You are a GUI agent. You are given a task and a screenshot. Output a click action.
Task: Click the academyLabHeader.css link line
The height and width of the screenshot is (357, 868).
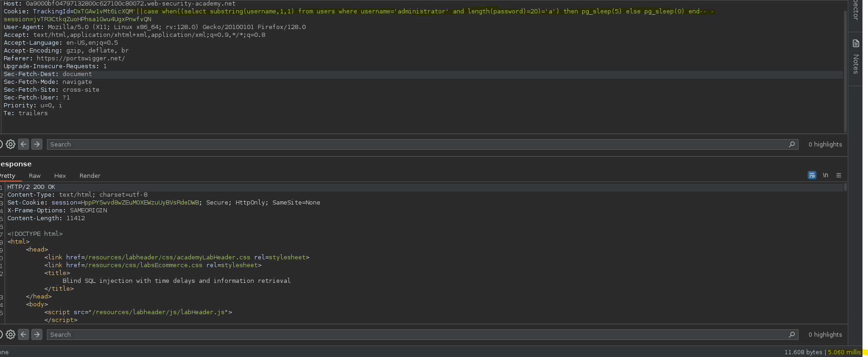coord(177,257)
